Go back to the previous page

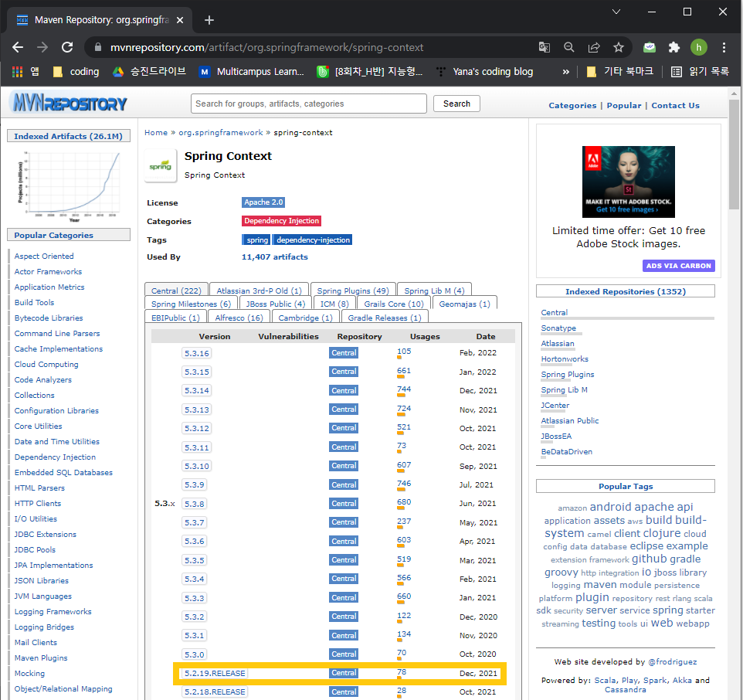[x=18, y=47]
